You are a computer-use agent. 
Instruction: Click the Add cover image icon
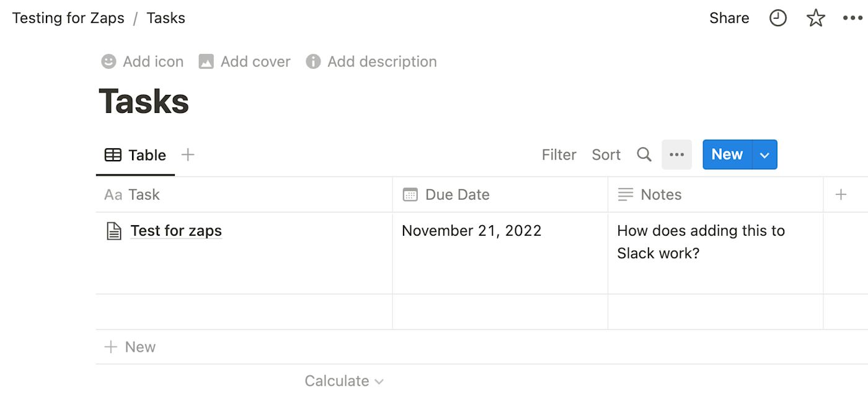click(206, 61)
